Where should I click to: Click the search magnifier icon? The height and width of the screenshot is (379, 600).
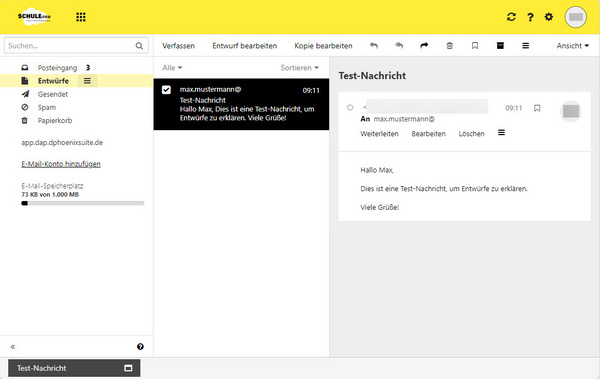tap(139, 46)
